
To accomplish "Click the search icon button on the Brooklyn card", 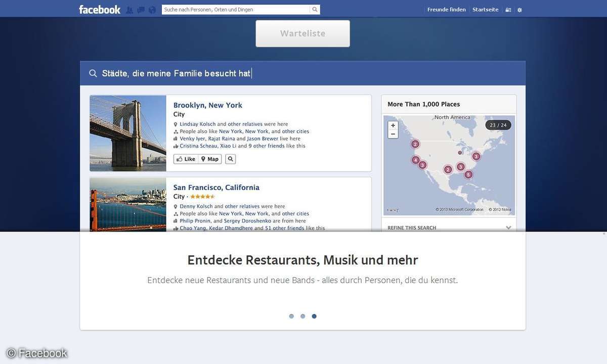I will [230, 159].
